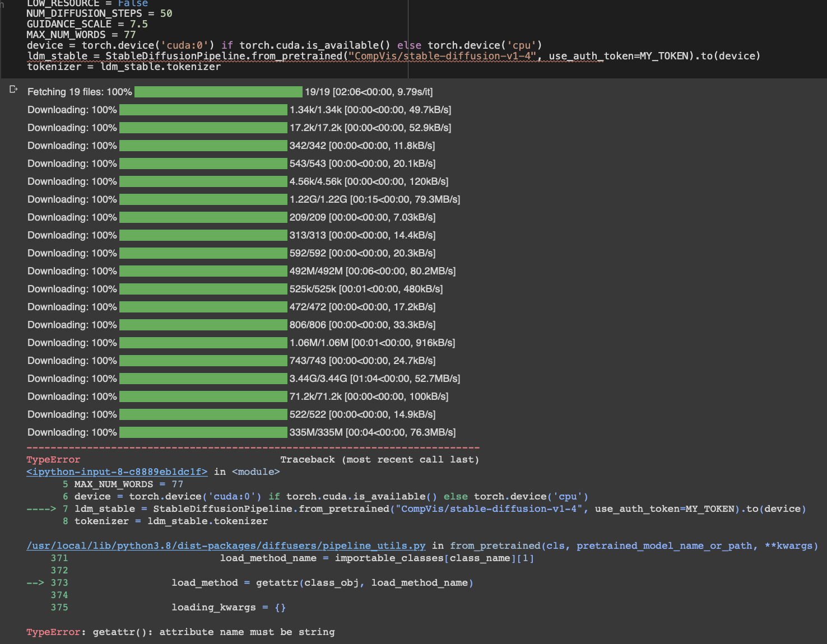Click the 492M/492M download status text
The image size is (827, 644).
[373, 271]
